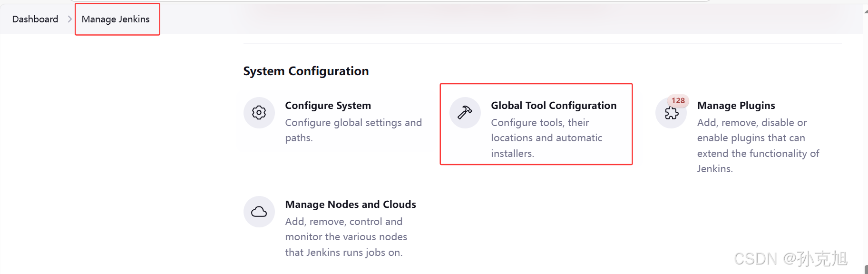Screen dimensions: 868x274
Task: Click the Manage Nodes and Clouds cloud icon
Action: pyautogui.click(x=259, y=212)
